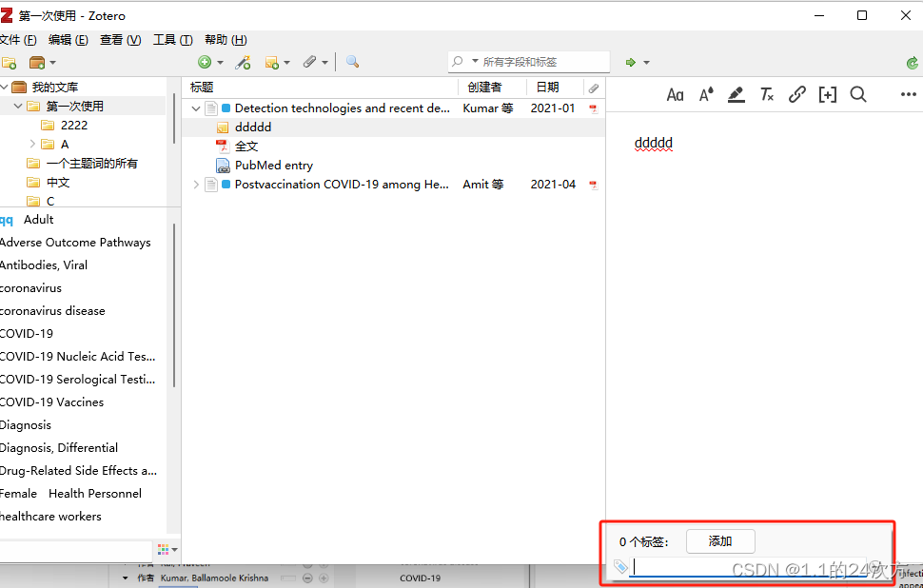Click the attachment column paperclip header
923x588 pixels.
[594, 88]
